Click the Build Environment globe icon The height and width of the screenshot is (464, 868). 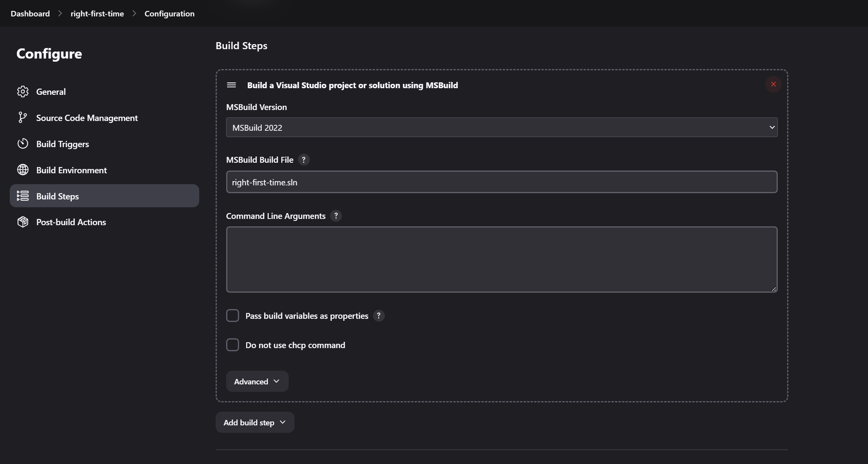point(23,170)
